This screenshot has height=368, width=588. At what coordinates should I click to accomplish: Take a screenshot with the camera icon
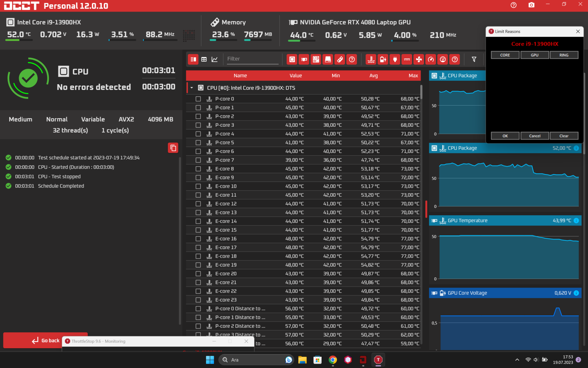(531, 5)
